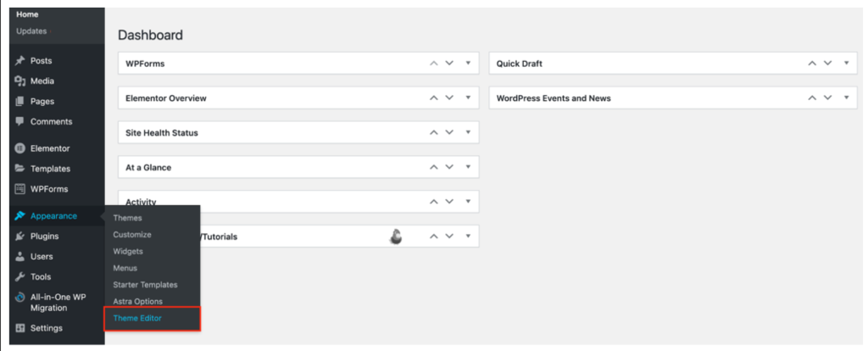
Task: Click the Media icon in sidebar
Action: 20,81
